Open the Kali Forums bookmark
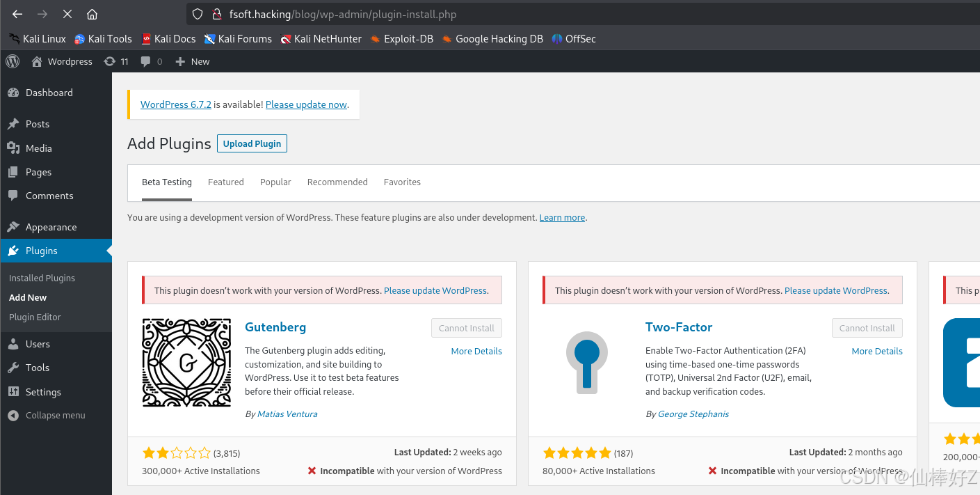The height and width of the screenshot is (495, 980). coord(238,39)
